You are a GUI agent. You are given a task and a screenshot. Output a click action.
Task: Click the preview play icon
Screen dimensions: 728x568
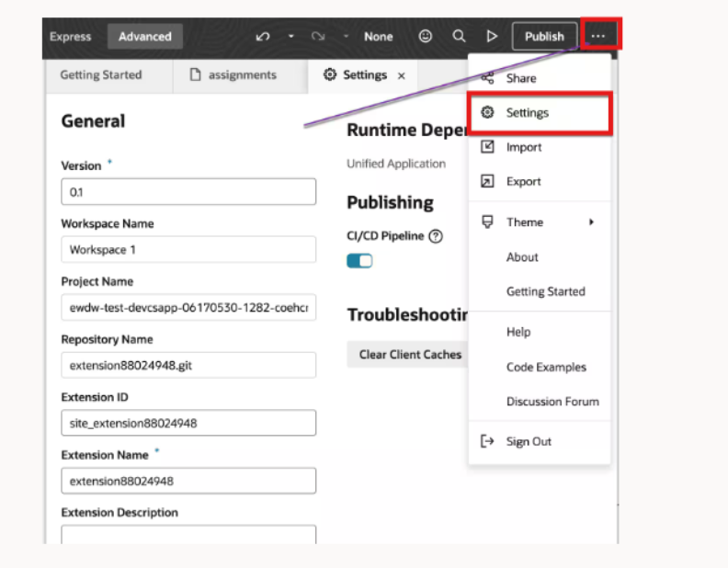click(492, 36)
